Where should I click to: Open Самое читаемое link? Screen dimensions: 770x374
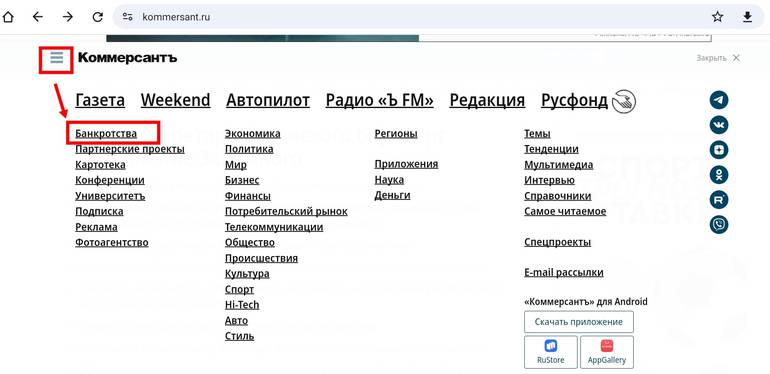click(565, 212)
